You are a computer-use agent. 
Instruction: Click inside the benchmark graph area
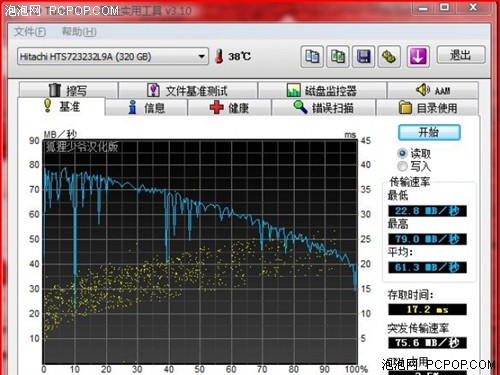pyautogui.click(x=200, y=252)
